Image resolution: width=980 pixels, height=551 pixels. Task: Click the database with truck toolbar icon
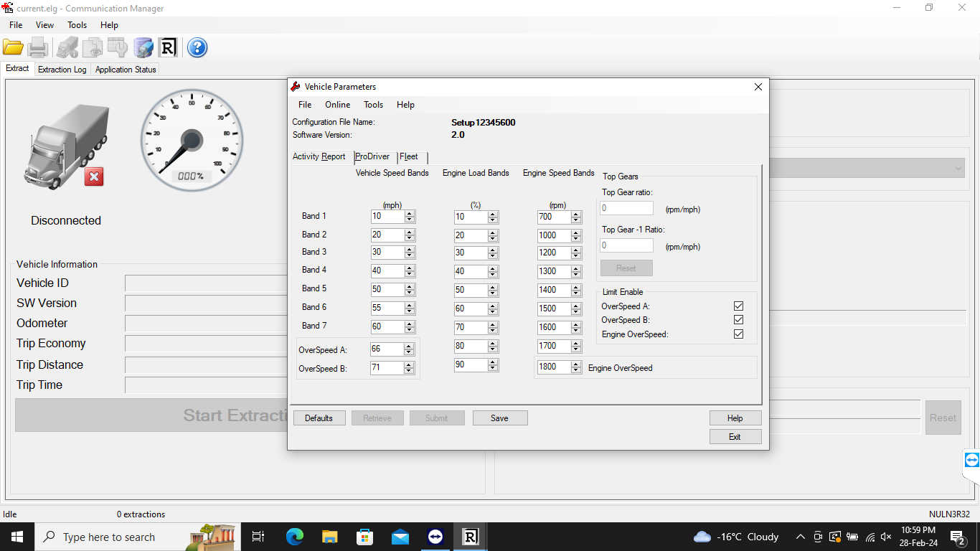143,48
